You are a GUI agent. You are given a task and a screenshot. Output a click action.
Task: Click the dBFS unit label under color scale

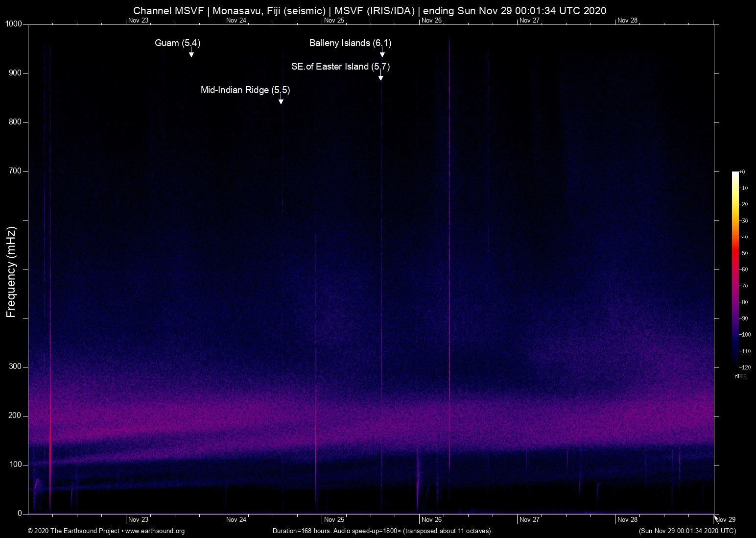740,376
